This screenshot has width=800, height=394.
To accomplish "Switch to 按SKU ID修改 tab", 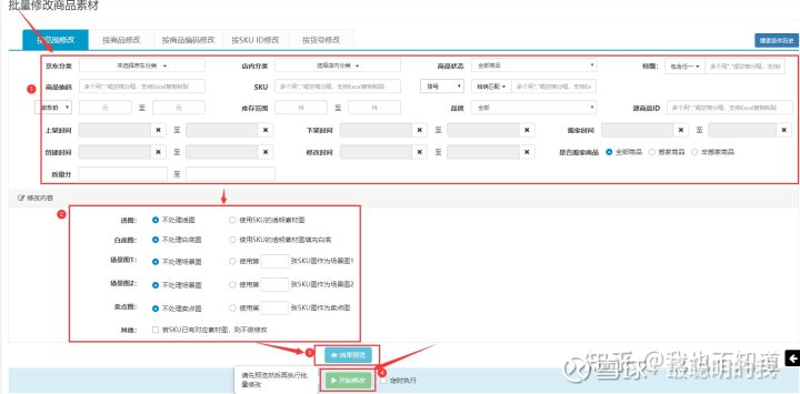I will (x=255, y=40).
